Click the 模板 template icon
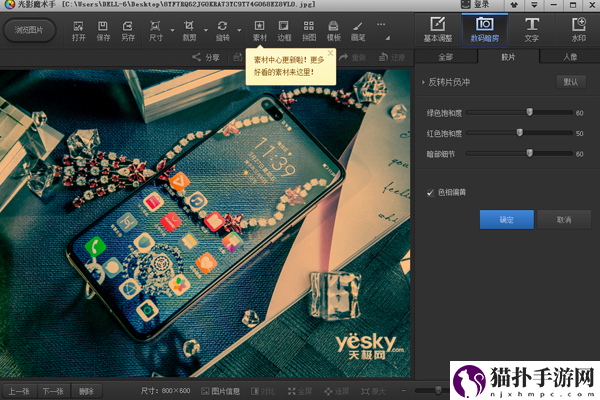This screenshot has width=600, height=400. click(x=333, y=31)
